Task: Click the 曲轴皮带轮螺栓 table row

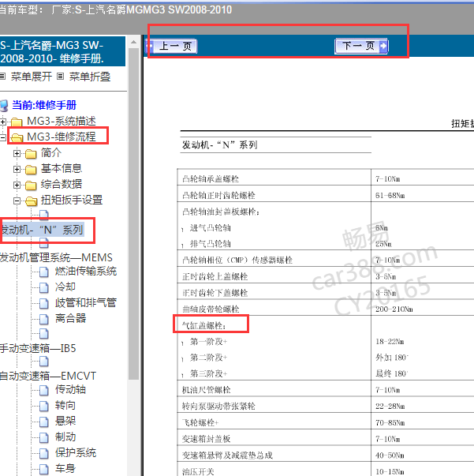Action: pos(326,308)
